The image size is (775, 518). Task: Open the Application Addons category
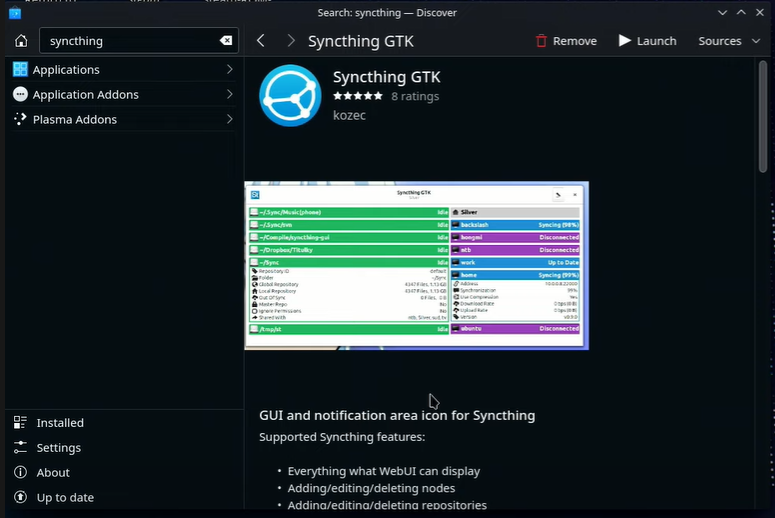[123, 94]
